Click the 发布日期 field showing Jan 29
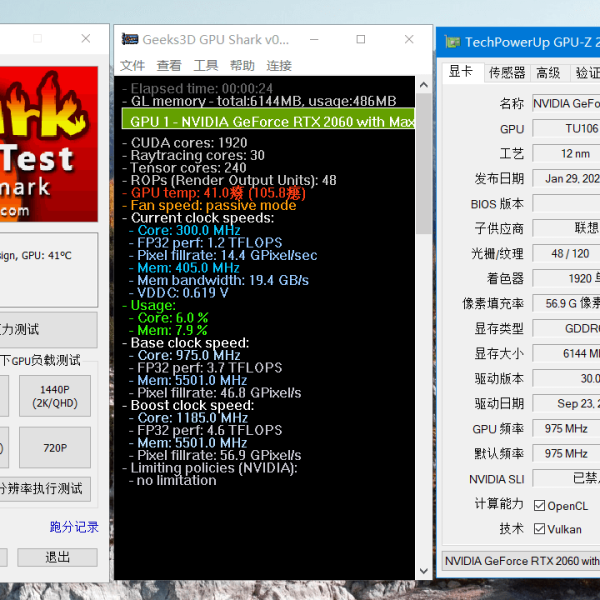This screenshot has height=600, width=600. [x=566, y=179]
